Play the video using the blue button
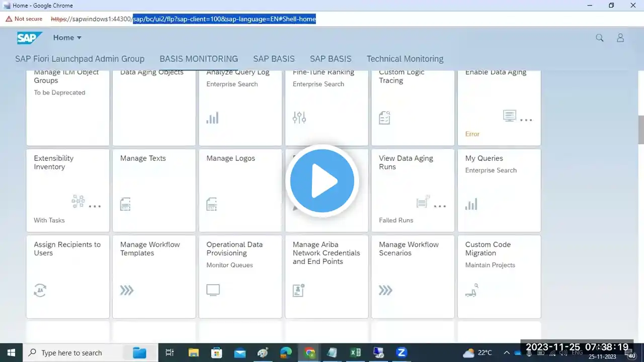Image resolution: width=644 pixels, height=362 pixels. point(322,182)
